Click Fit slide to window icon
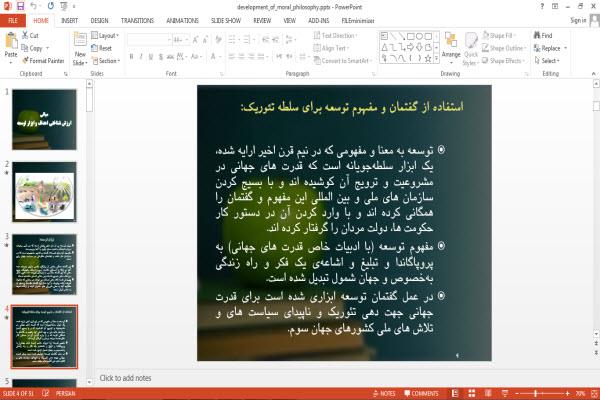 click(594, 393)
